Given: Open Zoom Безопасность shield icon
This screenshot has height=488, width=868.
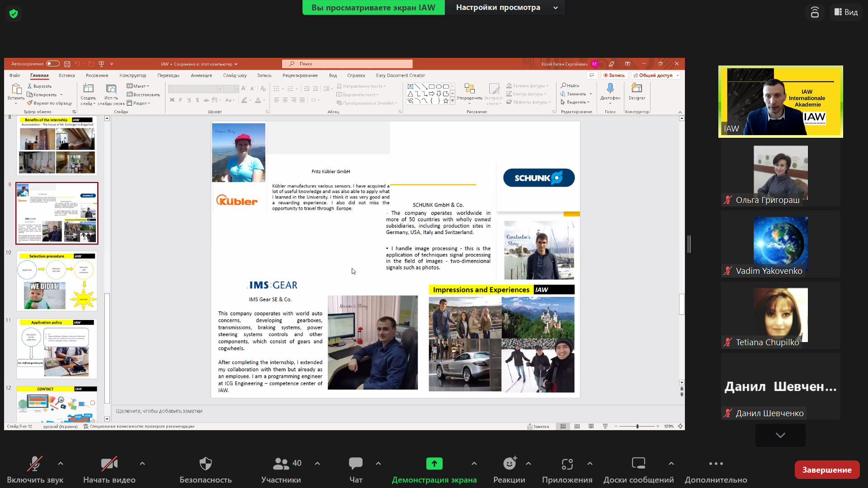Looking at the screenshot, I should [x=206, y=463].
